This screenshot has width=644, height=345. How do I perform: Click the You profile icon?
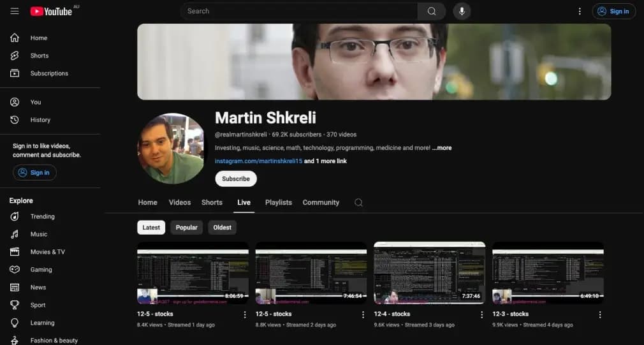[x=15, y=102]
